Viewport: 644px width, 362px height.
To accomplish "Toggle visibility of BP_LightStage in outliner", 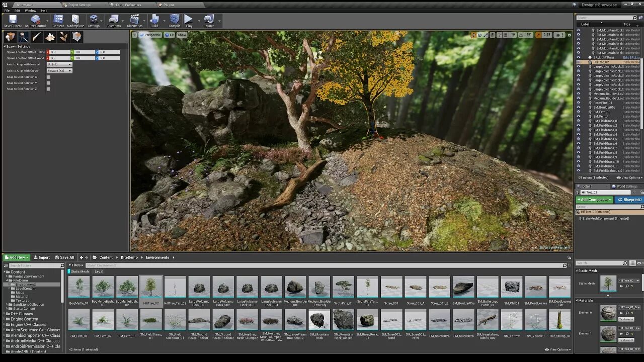I will [x=578, y=57].
